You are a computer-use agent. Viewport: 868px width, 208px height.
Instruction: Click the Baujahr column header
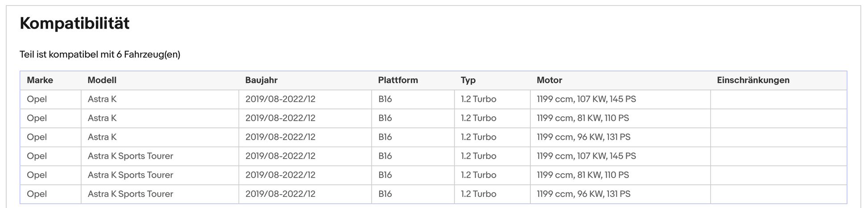point(261,80)
